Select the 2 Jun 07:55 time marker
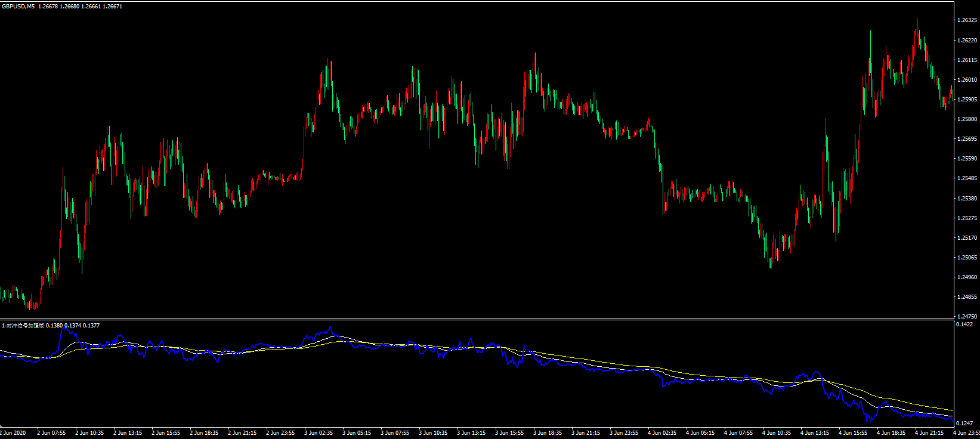980x439 pixels. (x=51, y=433)
